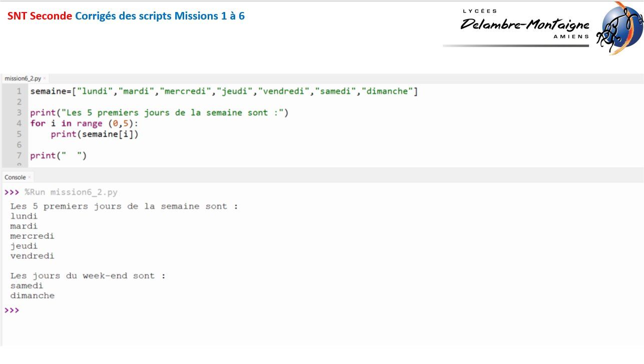The image size is (644, 364).
Task: Click "lundi" in the console output
Action: click(24, 216)
